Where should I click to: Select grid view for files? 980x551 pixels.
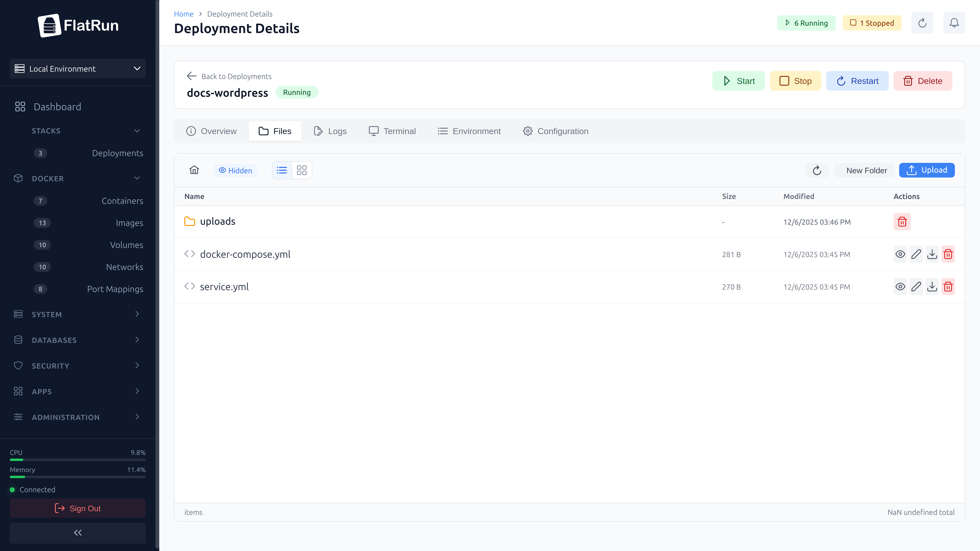click(301, 170)
